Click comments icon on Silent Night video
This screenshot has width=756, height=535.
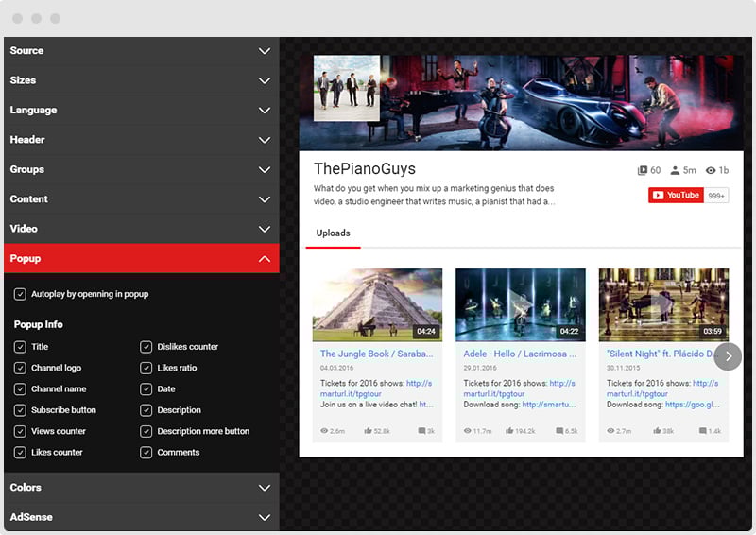703,431
